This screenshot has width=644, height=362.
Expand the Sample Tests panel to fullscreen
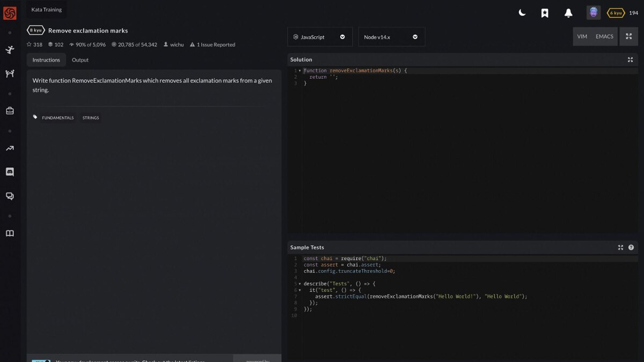pyautogui.click(x=621, y=247)
